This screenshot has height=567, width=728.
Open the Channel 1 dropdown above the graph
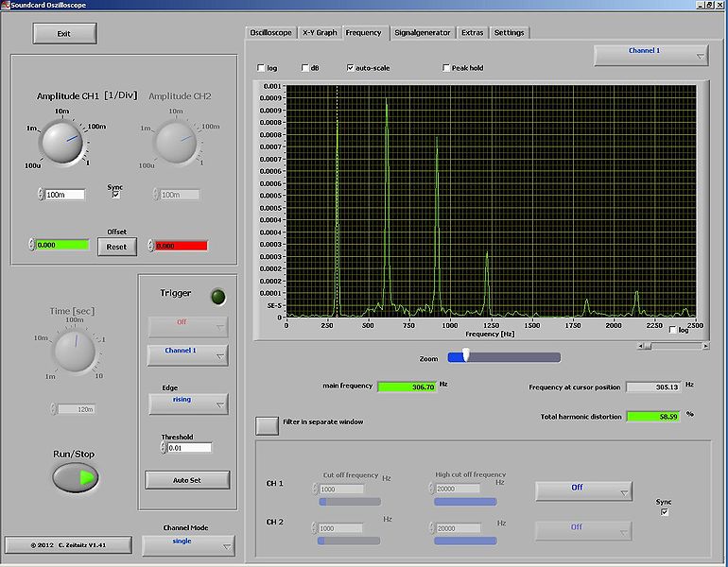(650, 55)
